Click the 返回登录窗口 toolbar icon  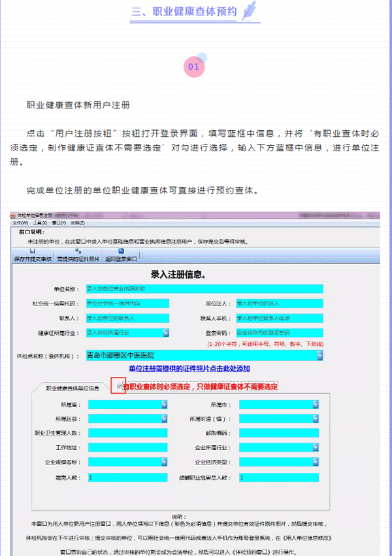click(121, 251)
